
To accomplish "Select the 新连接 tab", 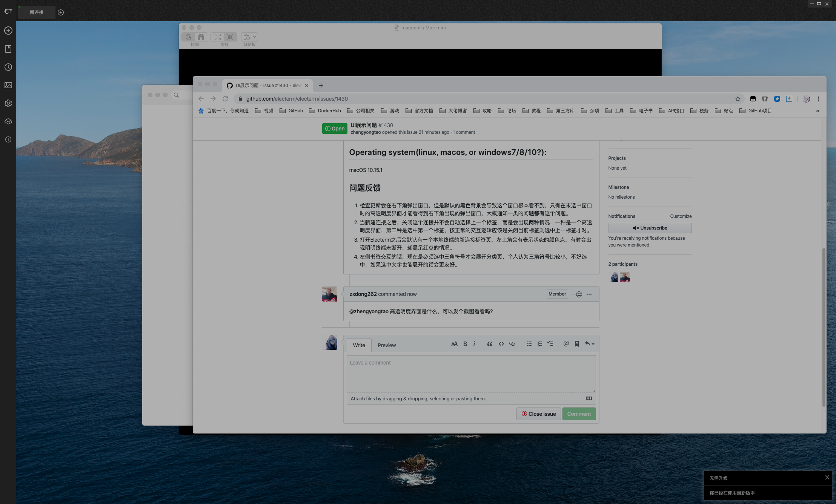I will pyautogui.click(x=37, y=12).
